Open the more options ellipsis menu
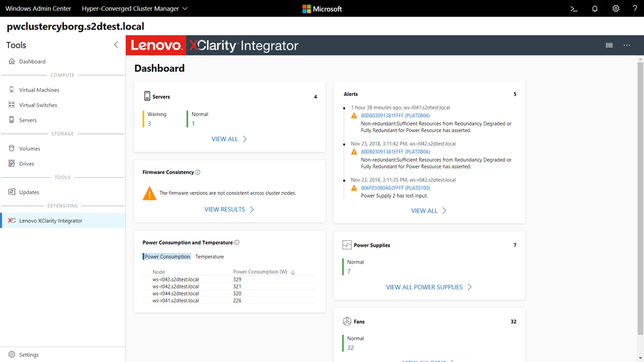This screenshot has width=644, height=362. pyautogui.click(x=627, y=46)
